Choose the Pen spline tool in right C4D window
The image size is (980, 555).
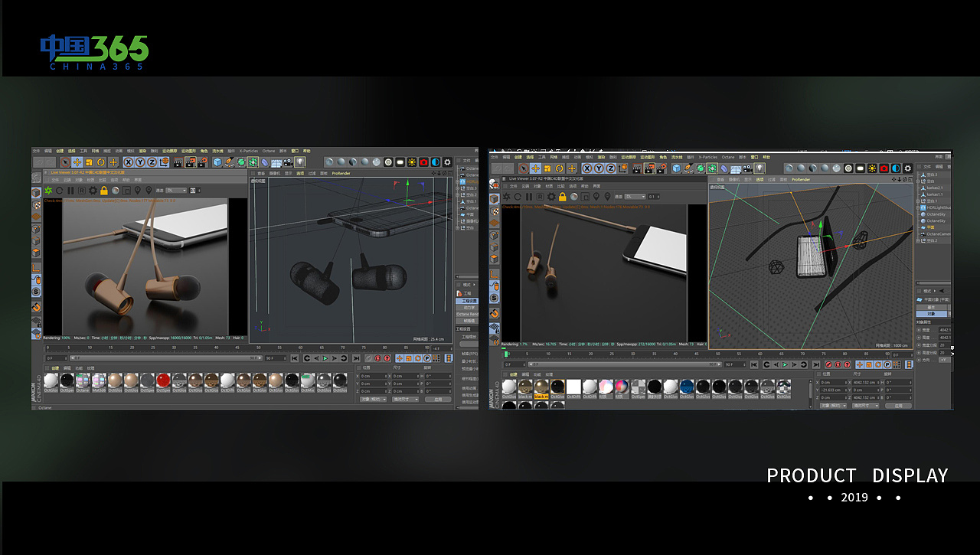[x=688, y=168]
